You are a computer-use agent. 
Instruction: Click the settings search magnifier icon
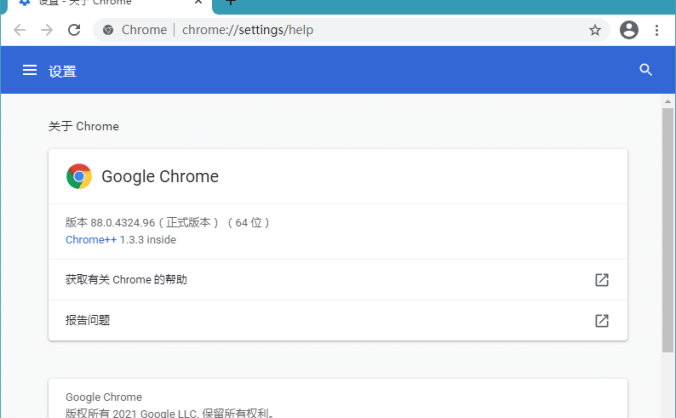point(645,70)
